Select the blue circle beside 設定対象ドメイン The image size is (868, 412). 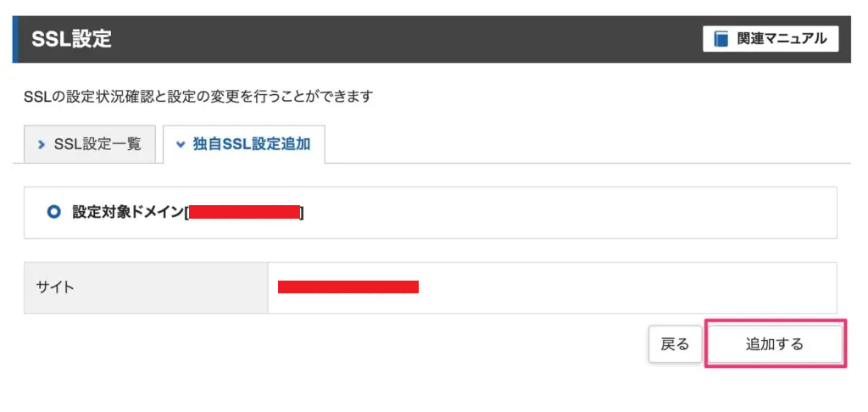[53, 212]
